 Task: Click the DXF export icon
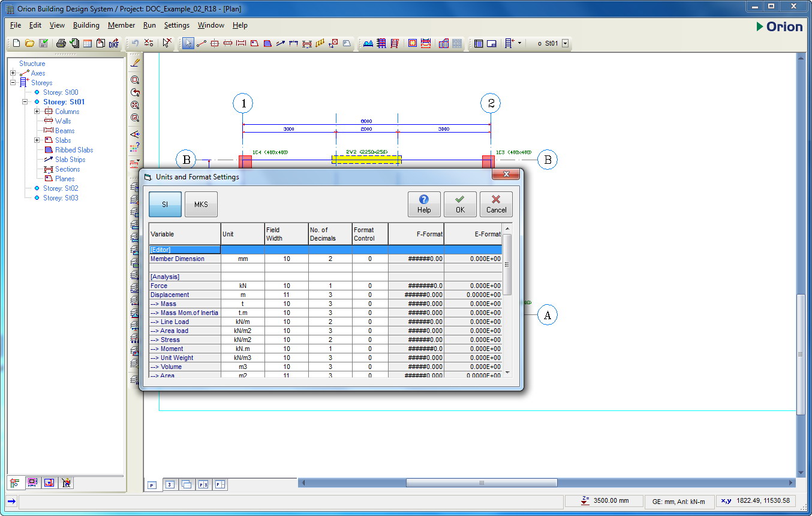coord(114,43)
